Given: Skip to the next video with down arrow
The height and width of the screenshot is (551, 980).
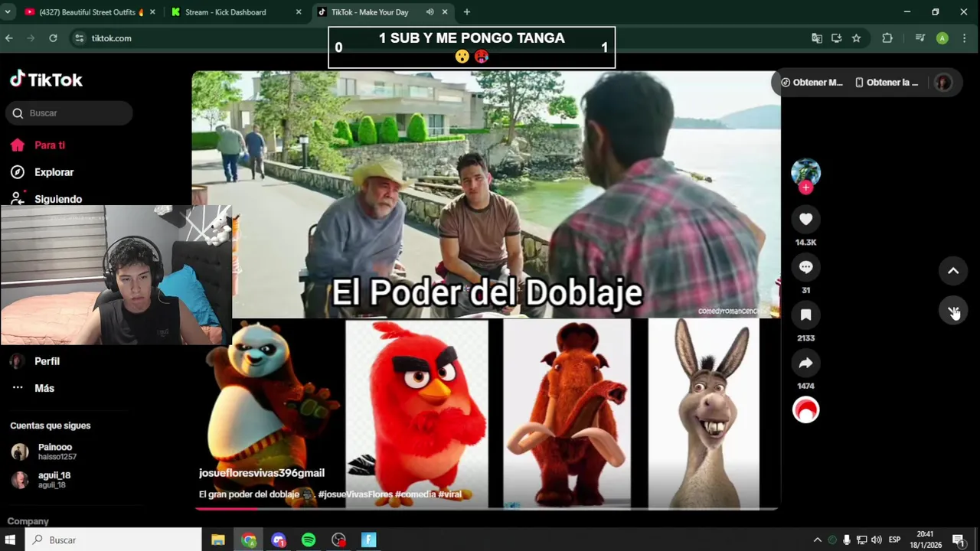Looking at the screenshot, I should [953, 311].
